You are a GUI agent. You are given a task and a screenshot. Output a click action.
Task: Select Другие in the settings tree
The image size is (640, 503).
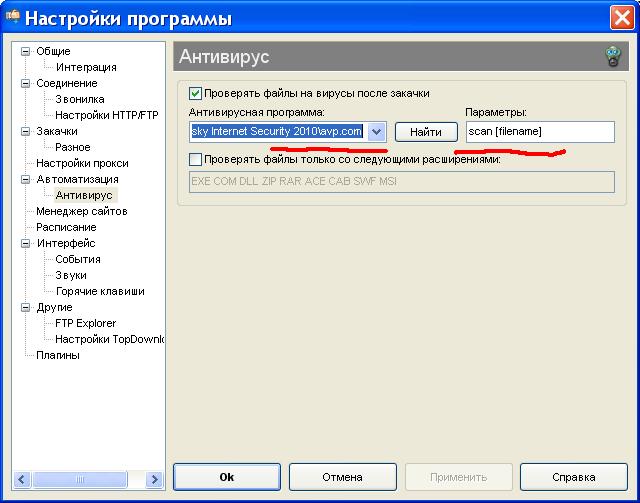pyautogui.click(x=54, y=307)
